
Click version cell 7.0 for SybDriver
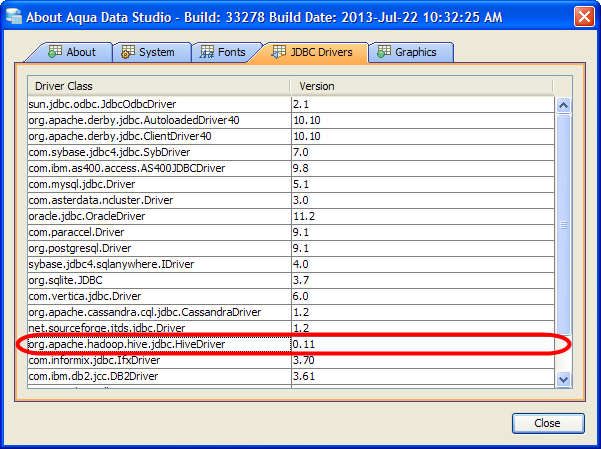pos(423,153)
